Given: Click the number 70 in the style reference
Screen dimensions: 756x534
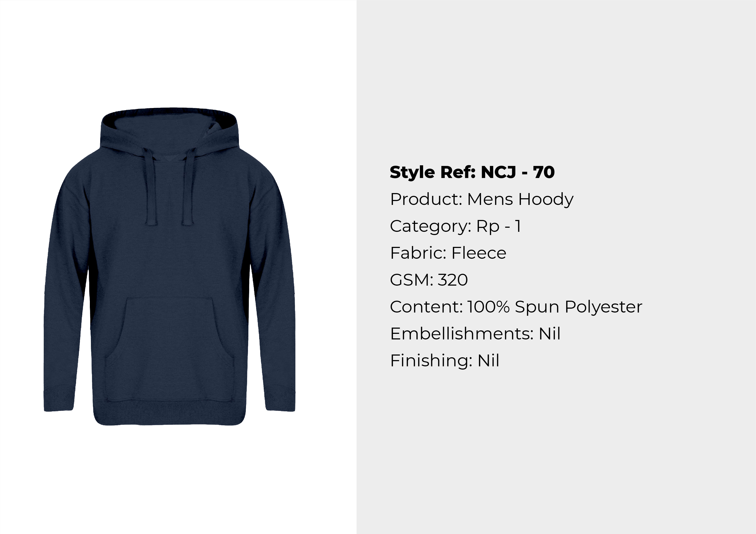Looking at the screenshot, I should (x=544, y=172).
